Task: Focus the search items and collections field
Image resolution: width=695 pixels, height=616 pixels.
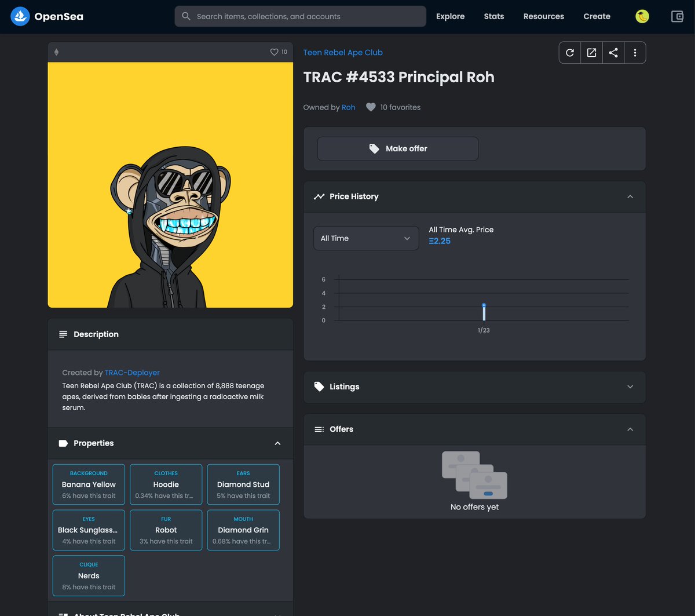Action: point(301,16)
